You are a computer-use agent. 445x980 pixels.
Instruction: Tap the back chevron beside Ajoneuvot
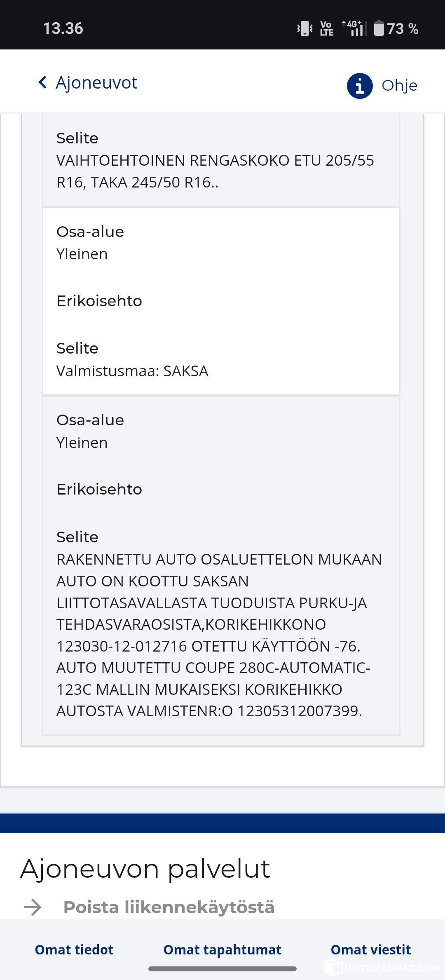click(x=42, y=82)
